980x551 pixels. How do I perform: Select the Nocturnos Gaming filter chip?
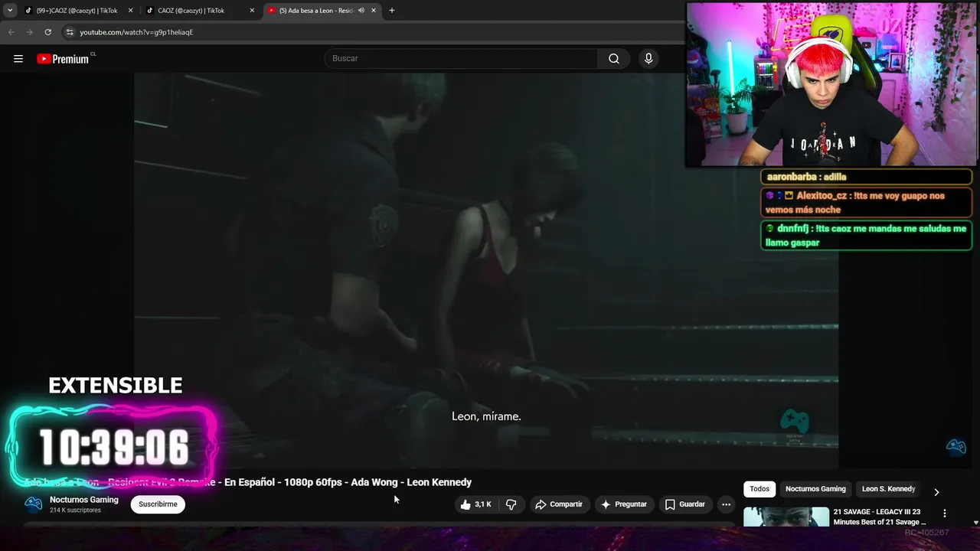click(x=815, y=489)
